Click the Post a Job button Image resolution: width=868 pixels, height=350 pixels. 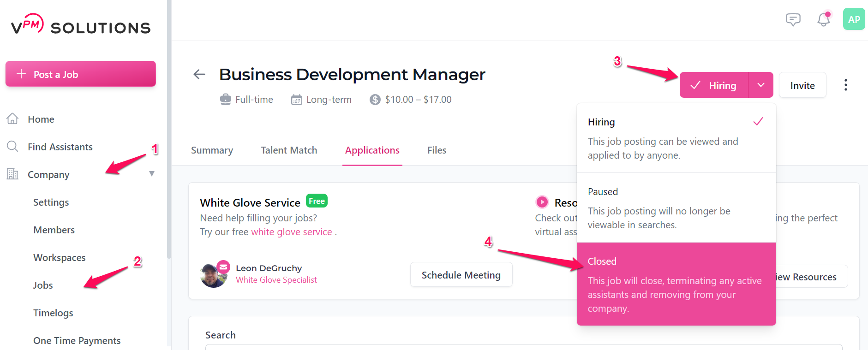80,74
